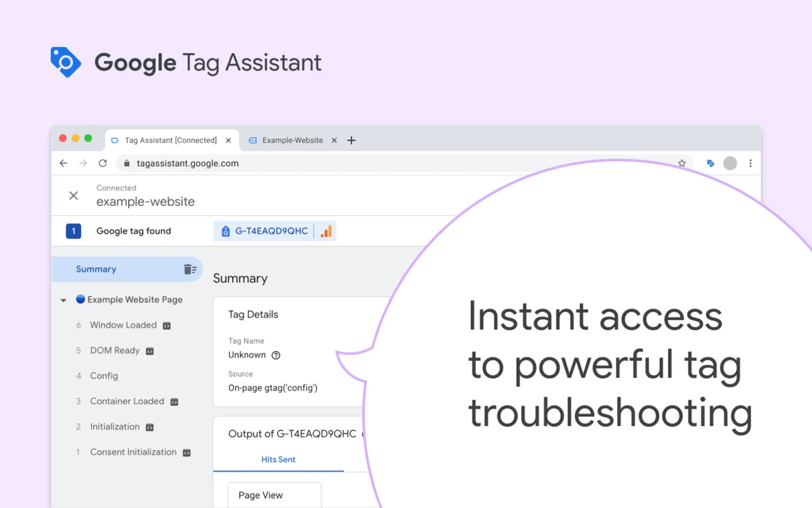
Task: Click the code icon next to Window Loaded
Action: click(166, 325)
